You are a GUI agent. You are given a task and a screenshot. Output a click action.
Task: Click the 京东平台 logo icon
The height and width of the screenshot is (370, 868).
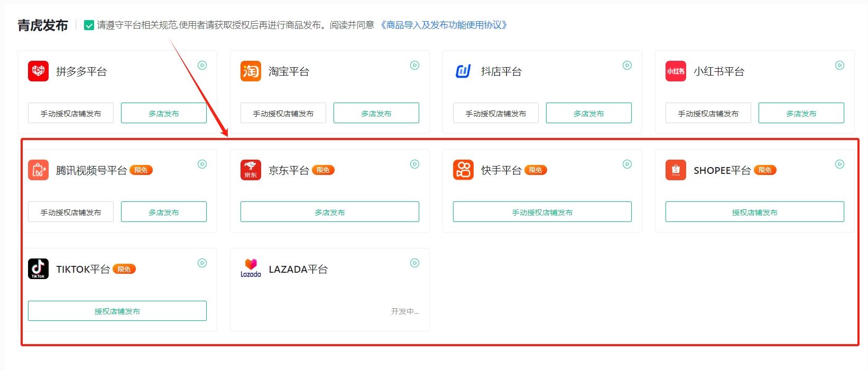point(251,170)
